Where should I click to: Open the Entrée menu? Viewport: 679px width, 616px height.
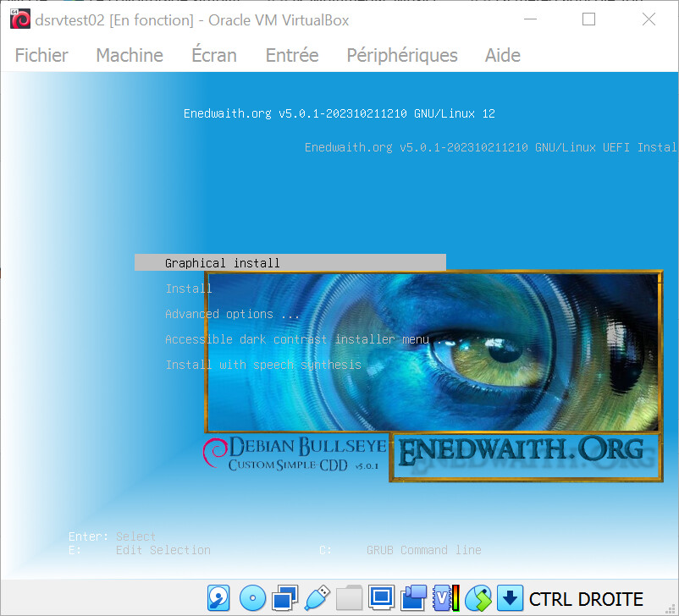pyautogui.click(x=292, y=55)
